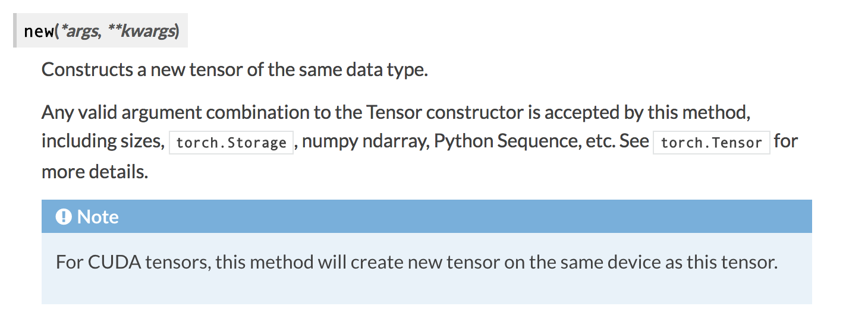Select the *args parameter in signature
This screenshot has height=328, width=868.
point(80,31)
